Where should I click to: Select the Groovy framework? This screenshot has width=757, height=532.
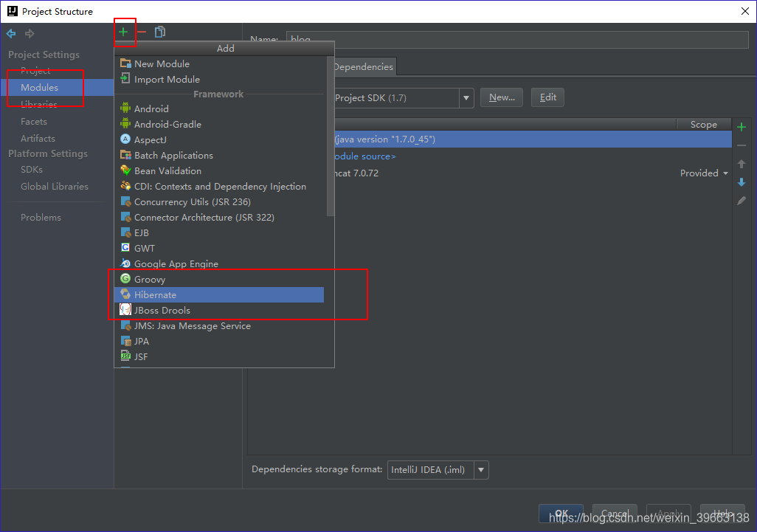click(x=221, y=279)
